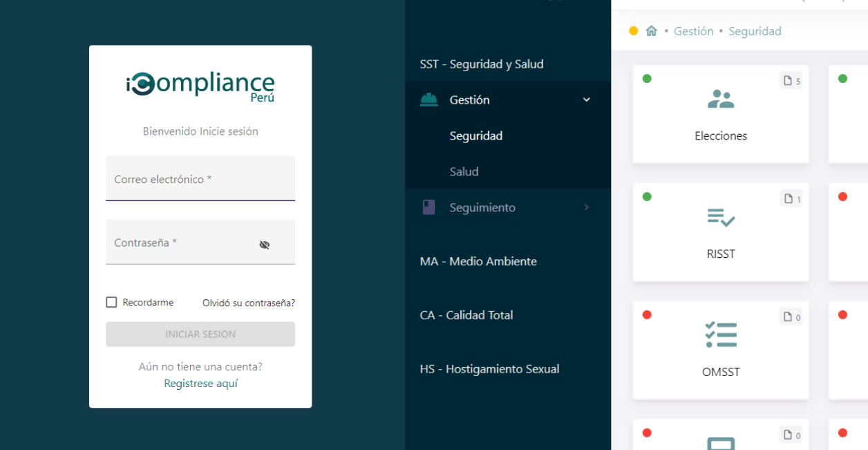This screenshot has height=450, width=868.
Task: Open MA - Medio Ambiente section
Action: pyautogui.click(x=478, y=261)
